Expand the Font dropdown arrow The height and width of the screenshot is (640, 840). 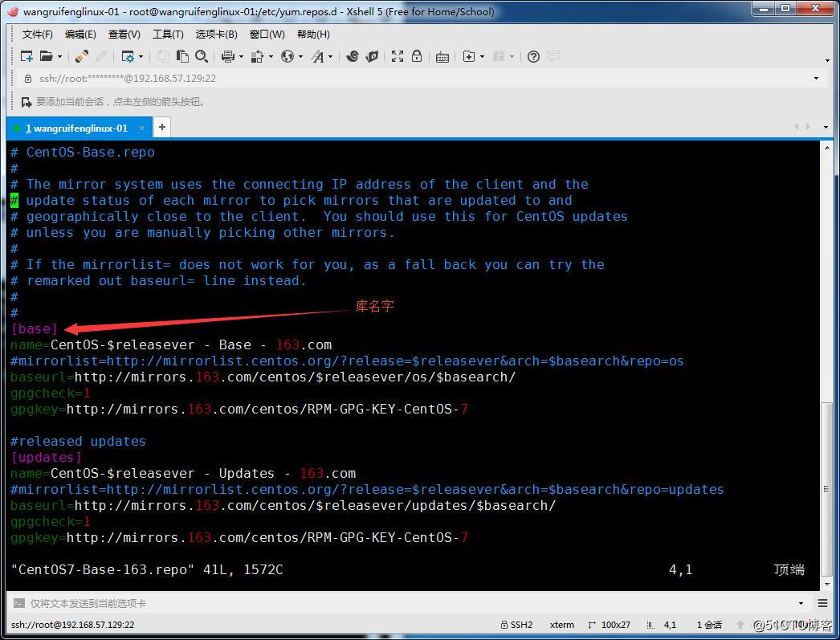click(x=331, y=57)
